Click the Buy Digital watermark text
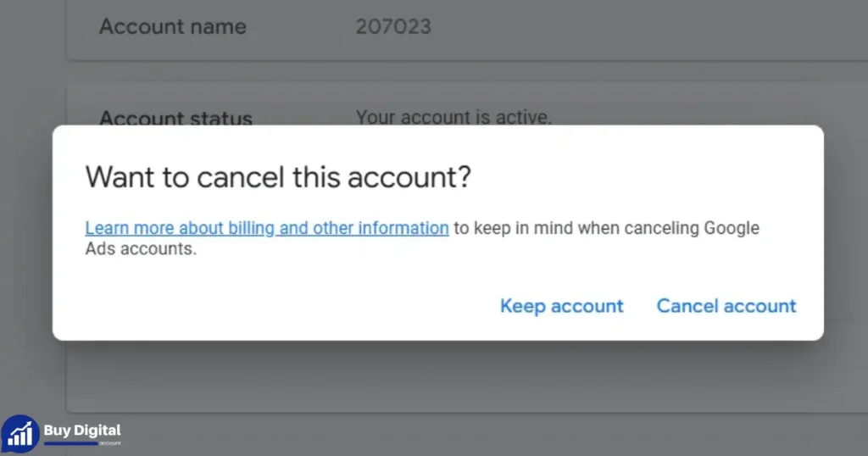Image resolution: width=868 pixels, height=456 pixels. (x=82, y=430)
